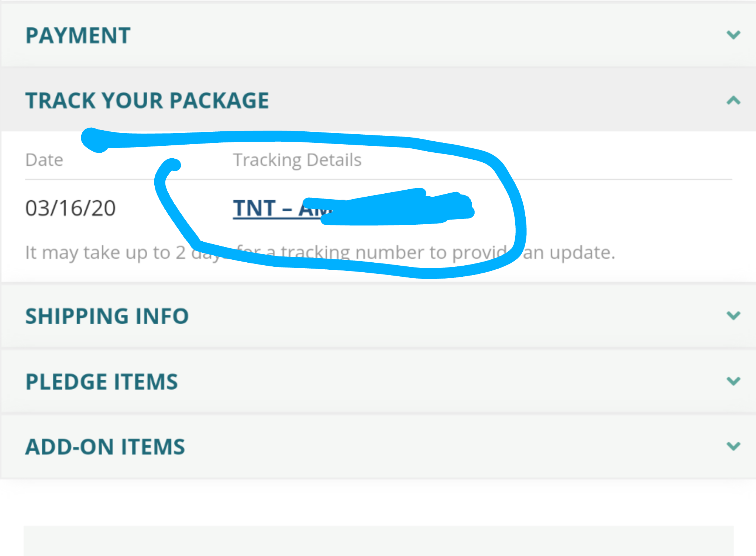The height and width of the screenshot is (556, 756).
Task: Expand Shipping Info with its chevron arrow
Action: tap(733, 316)
